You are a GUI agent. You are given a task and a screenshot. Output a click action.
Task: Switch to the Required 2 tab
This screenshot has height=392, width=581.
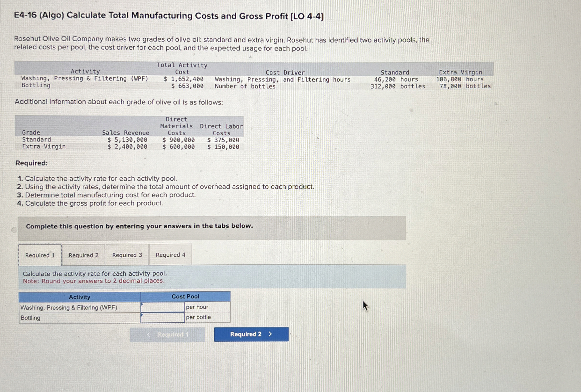84,254
